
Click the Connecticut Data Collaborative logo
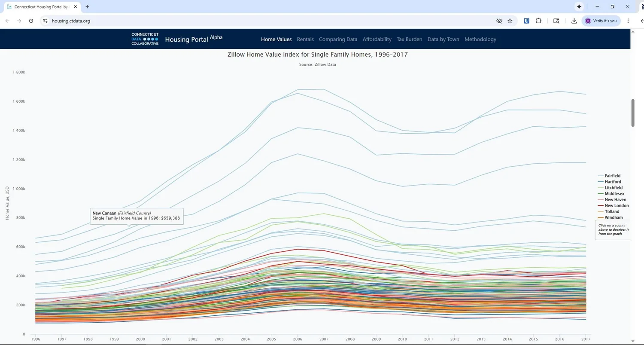click(x=145, y=39)
